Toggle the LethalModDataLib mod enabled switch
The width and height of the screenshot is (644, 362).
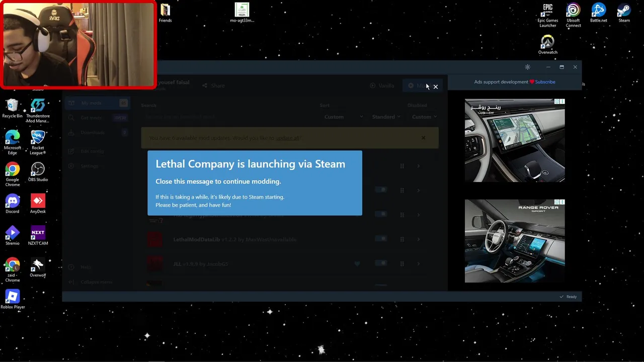(x=381, y=239)
